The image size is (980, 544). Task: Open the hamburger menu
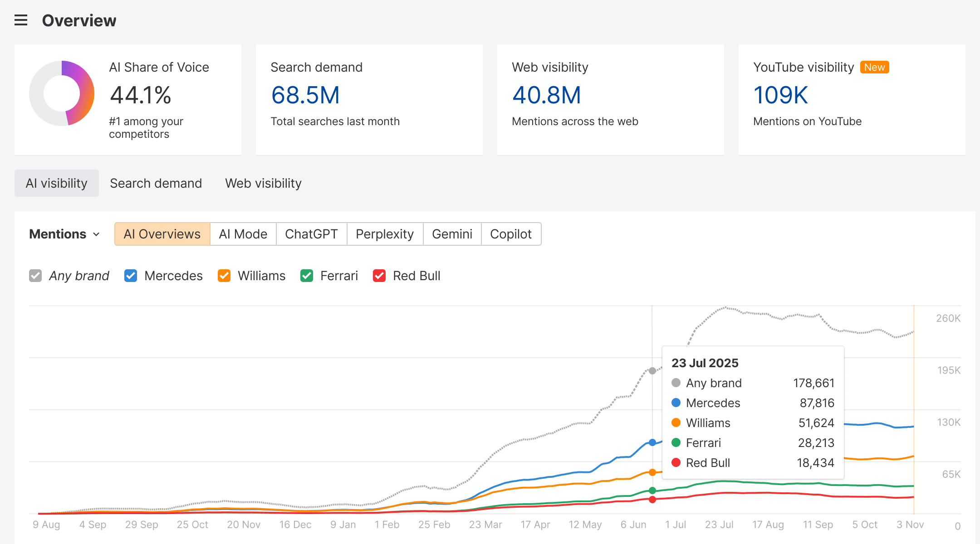point(21,20)
